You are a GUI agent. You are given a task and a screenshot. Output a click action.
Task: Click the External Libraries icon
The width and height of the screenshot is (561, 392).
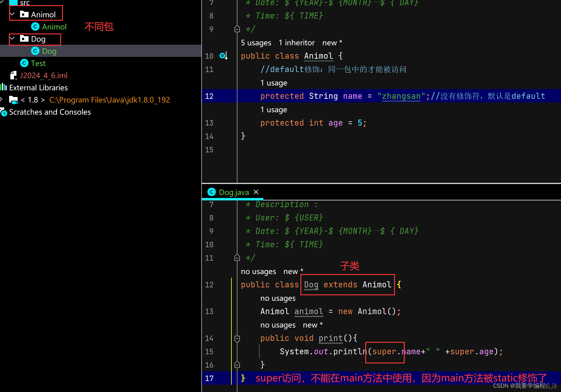point(3,87)
